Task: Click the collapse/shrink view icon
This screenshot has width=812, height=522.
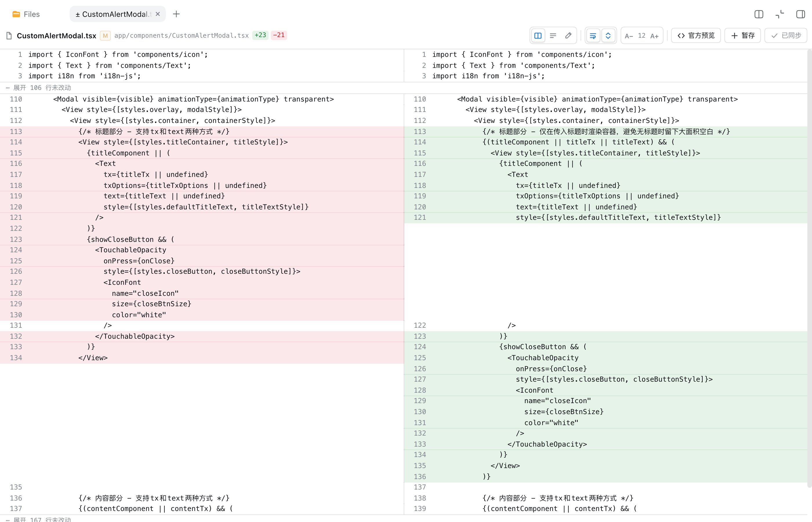Action: 780,14
